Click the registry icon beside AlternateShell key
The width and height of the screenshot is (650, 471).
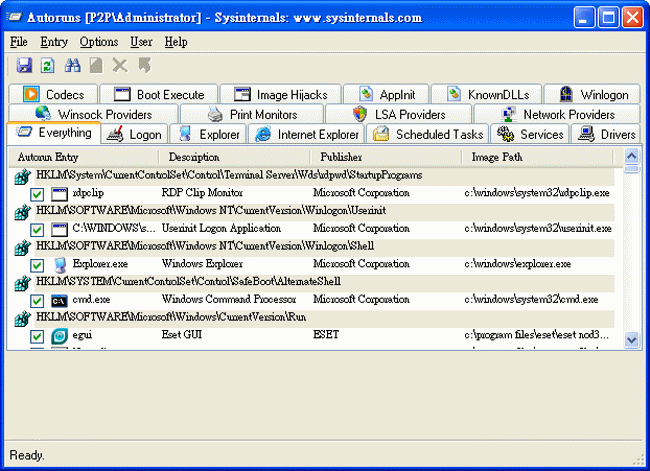[x=21, y=283]
